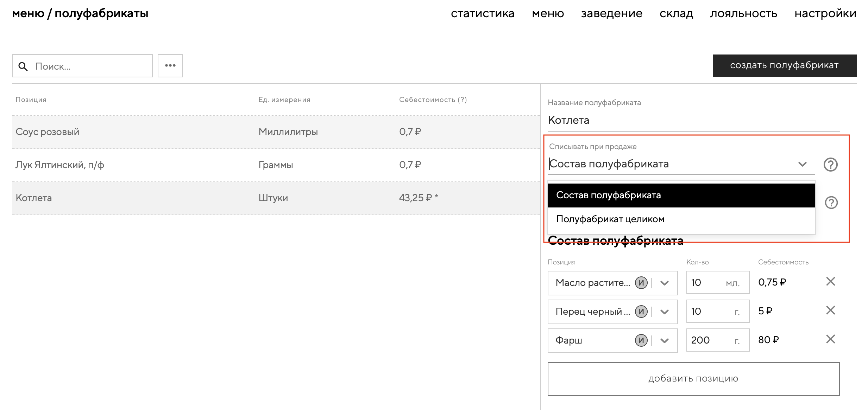Delete the Фарш ingredient row

coord(830,339)
